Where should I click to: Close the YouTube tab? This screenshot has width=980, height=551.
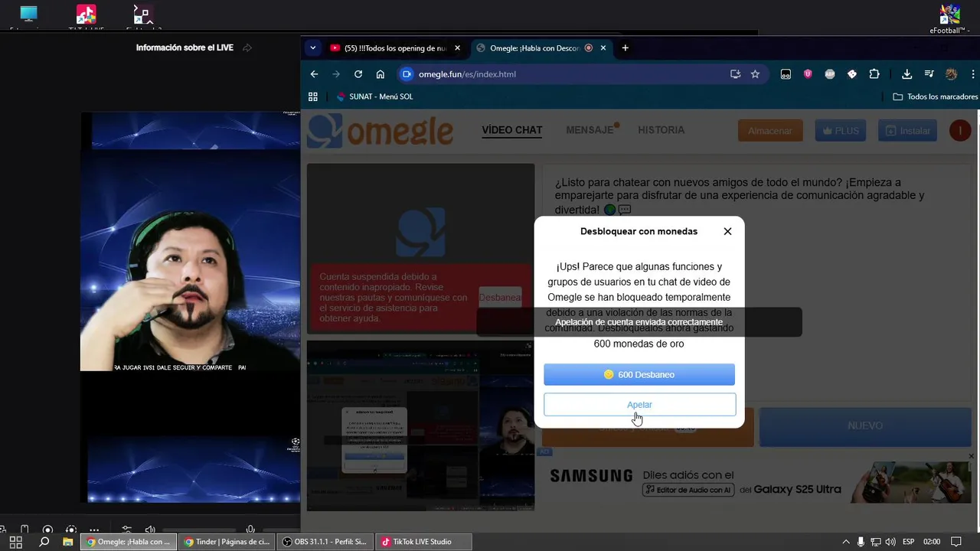[457, 47]
